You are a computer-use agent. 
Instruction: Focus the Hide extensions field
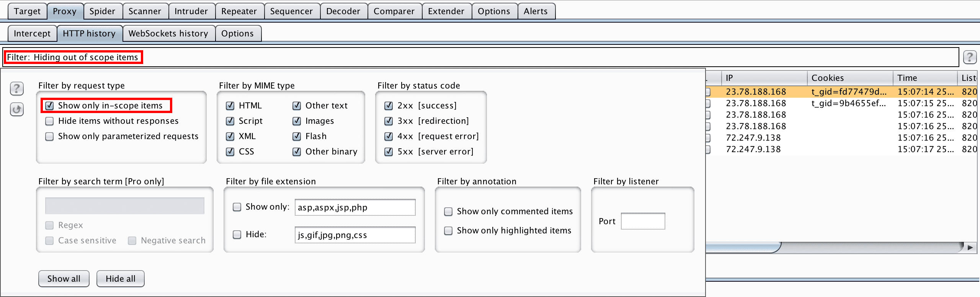pyautogui.click(x=355, y=235)
